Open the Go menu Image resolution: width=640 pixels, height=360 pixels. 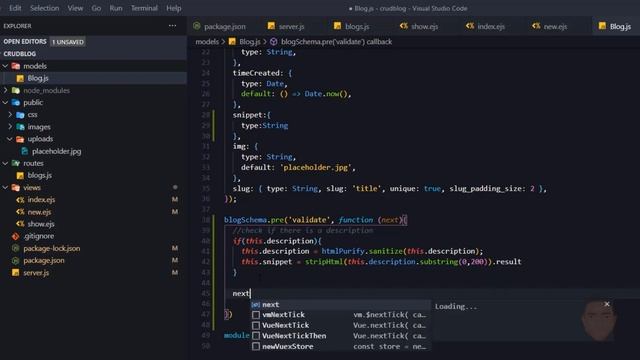pyautogui.click(x=96, y=8)
